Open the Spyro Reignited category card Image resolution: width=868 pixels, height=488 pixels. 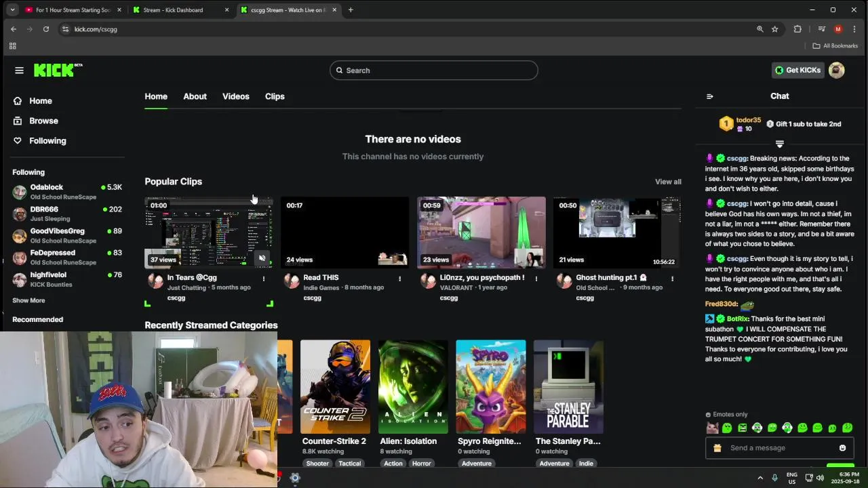coord(491,387)
